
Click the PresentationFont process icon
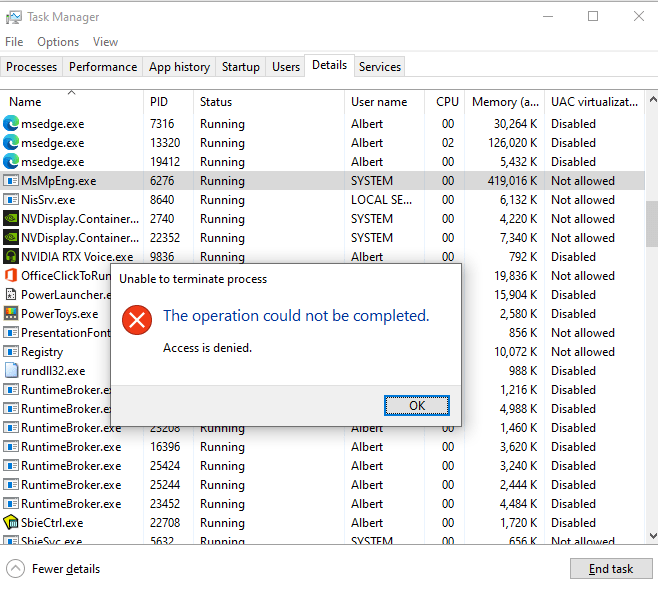(x=11, y=333)
